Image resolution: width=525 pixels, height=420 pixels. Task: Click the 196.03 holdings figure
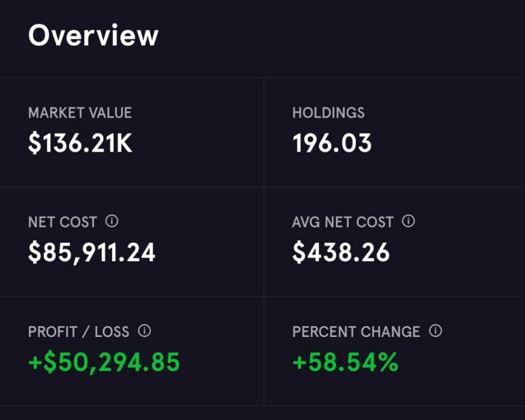332,144
